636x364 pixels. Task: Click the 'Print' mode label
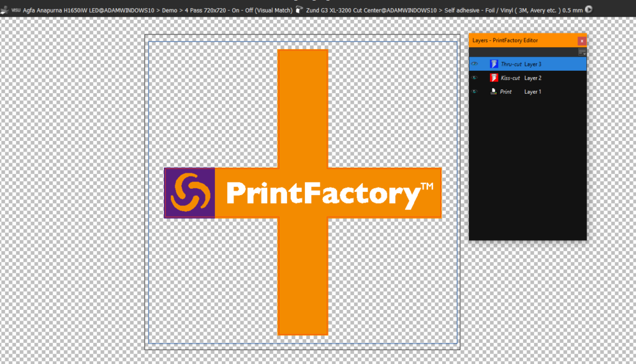506,92
